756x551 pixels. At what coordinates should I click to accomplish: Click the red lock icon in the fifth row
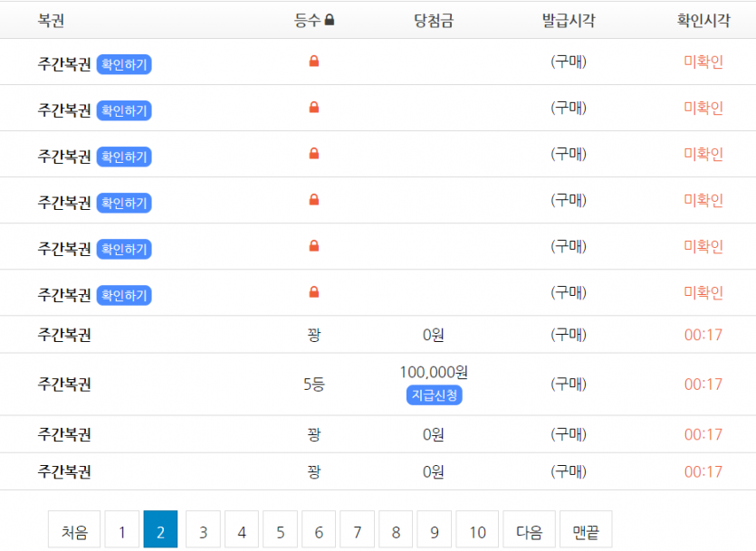(x=314, y=246)
